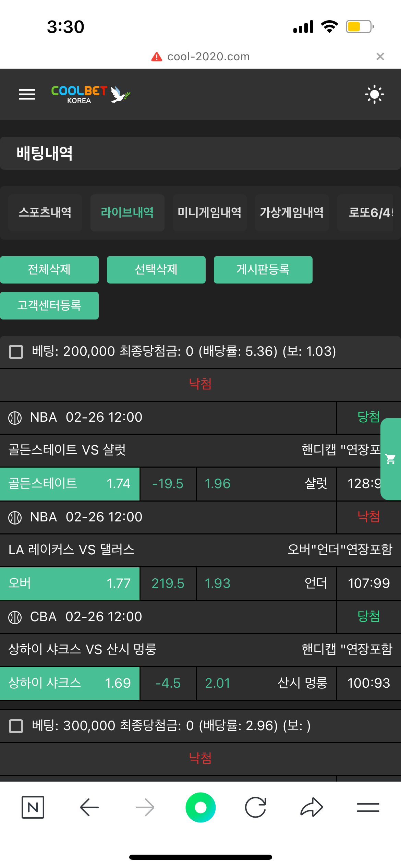The image size is (401, 868).
Task: Open the browser menu lines icon
Action: [x=368, y=807]
